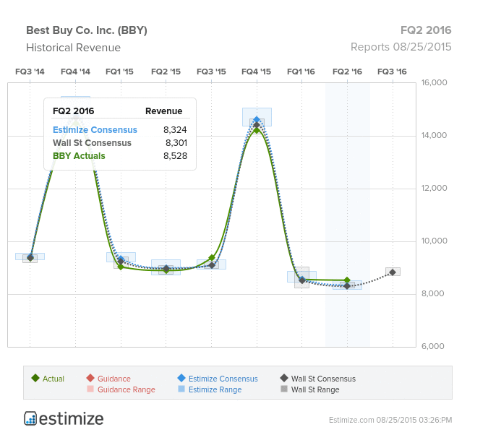Viewport: 488px width, 448px height.
Task: Select the FQ2 '16 quarter label
Action: click(347, 72)
